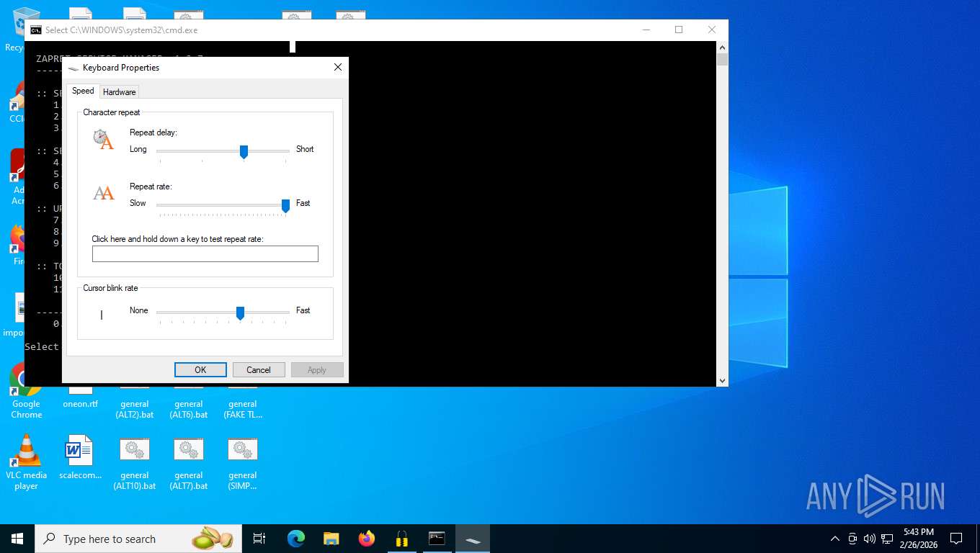
Task: Select the Google Chrome desktop shortcut
Action: [26, 392]
